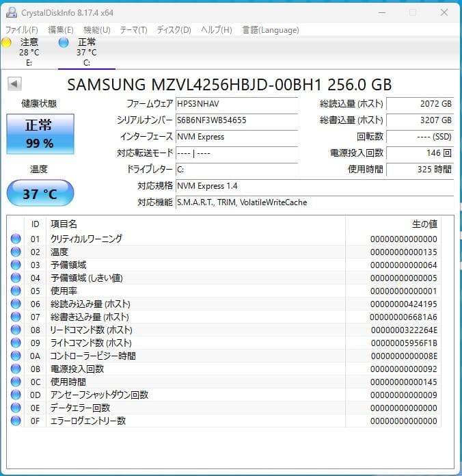Click the 電源投入回数 value 146 回
The image size is (462, 476).
(x=420, y=153)
